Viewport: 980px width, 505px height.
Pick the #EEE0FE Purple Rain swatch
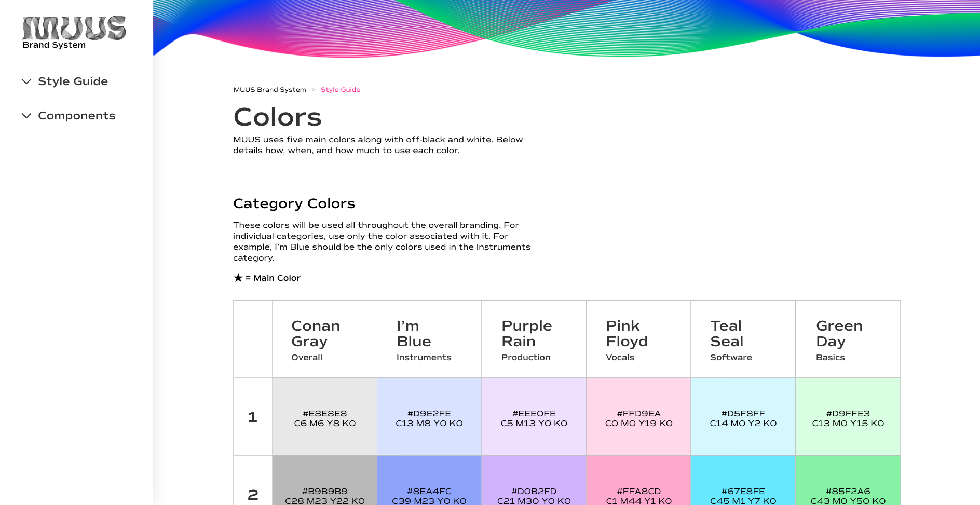pyautogui.click(x=534, y=417)
